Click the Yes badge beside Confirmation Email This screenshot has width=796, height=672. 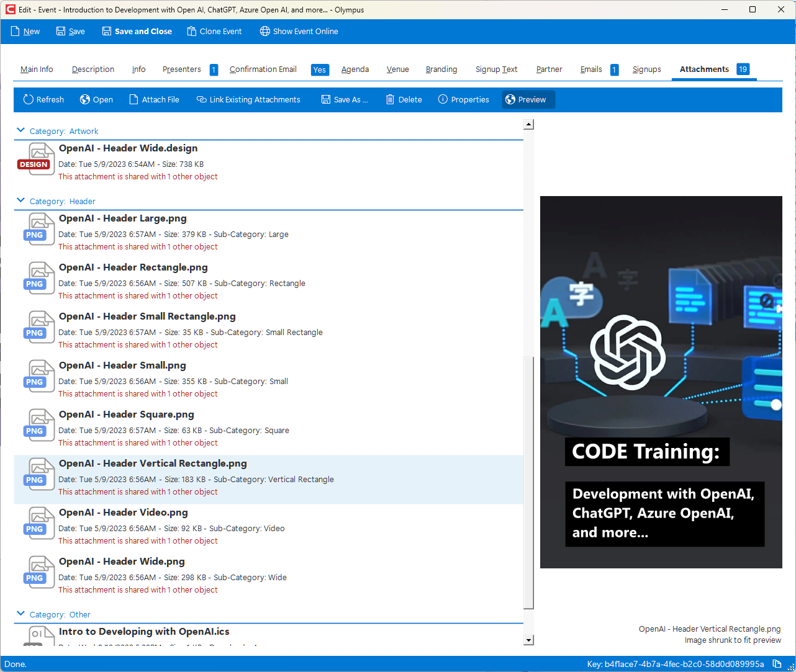click(x=320, y=70)
